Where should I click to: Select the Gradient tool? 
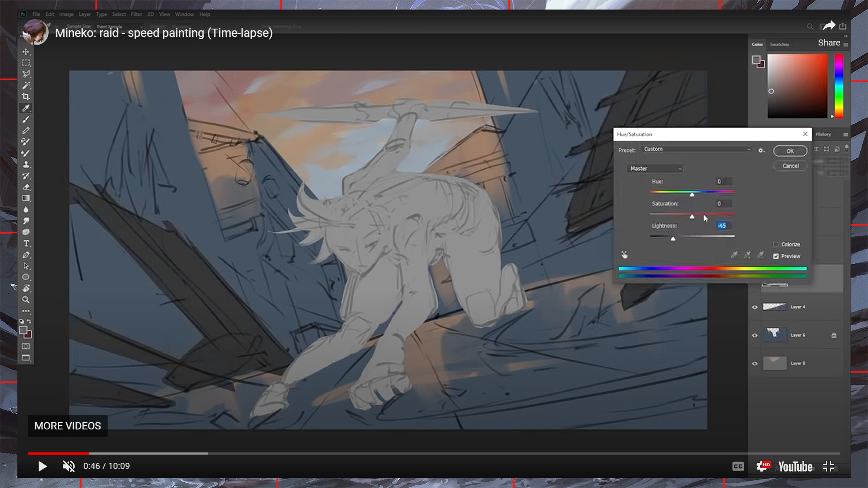(26, 198)
